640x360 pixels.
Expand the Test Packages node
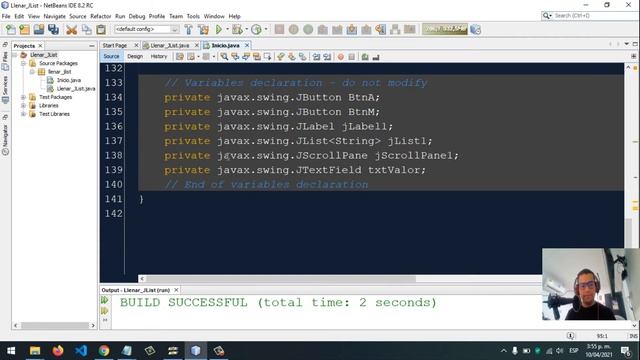pos(24,97)
